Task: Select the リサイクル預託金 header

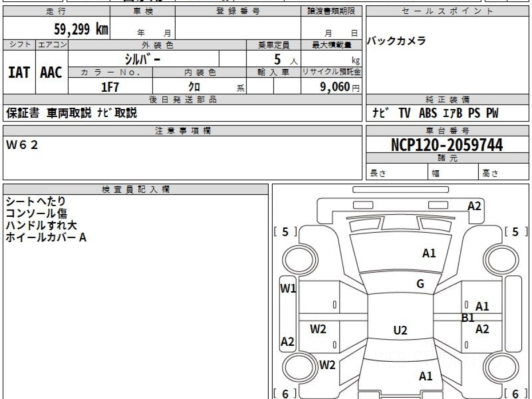Action: [332, 72]
